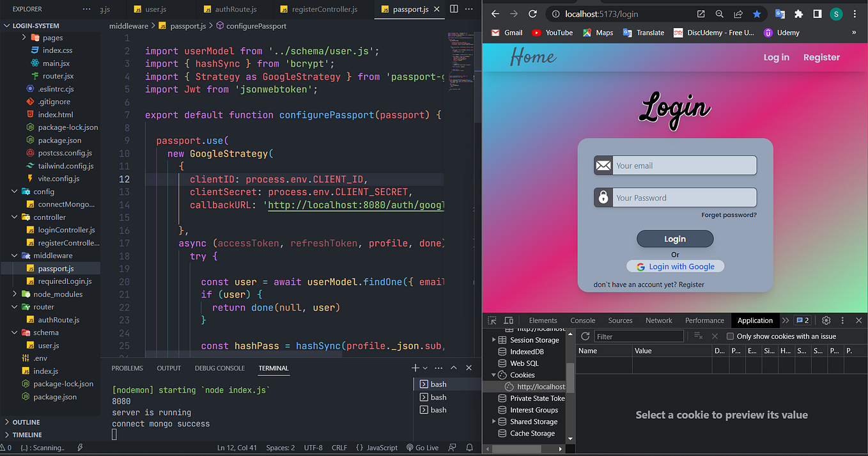Click the browser reload icon
Image resolution: width=868 pixels, height=456 pixels.
pos(533,13)
